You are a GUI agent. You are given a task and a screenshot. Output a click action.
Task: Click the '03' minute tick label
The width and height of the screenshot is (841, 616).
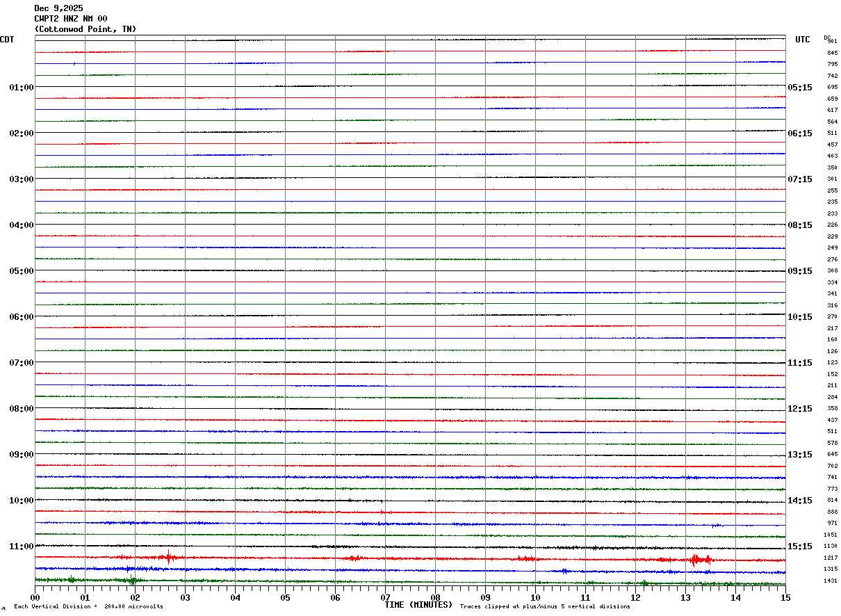pyautogui.click(x=185, y=597)
